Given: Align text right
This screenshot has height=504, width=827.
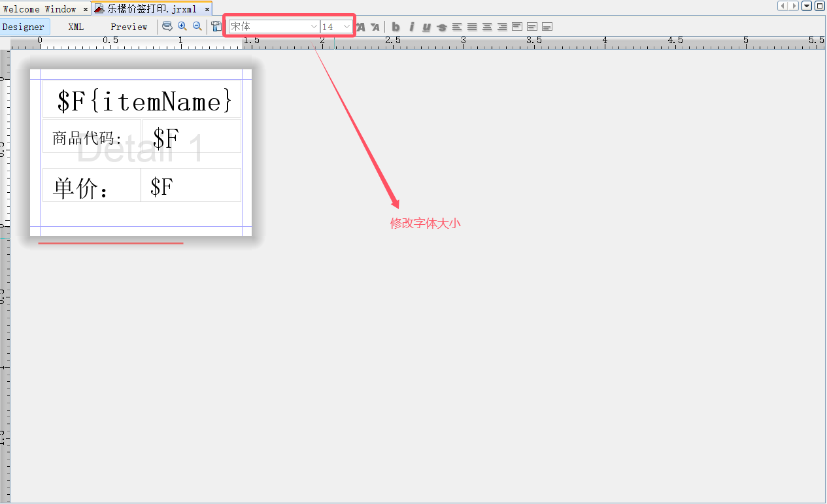Looking at the screenshot, I should point(502,27).
